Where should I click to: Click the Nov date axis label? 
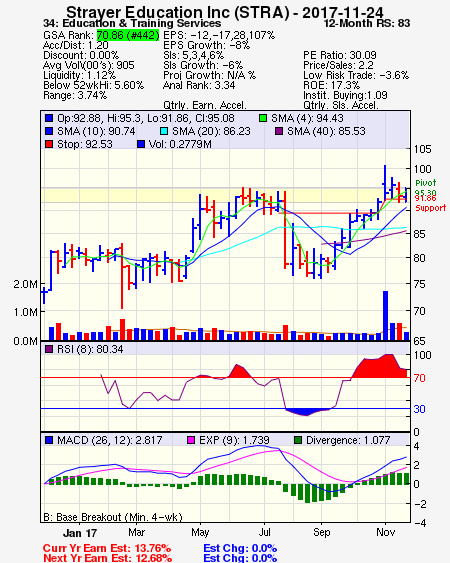(385, 532)
